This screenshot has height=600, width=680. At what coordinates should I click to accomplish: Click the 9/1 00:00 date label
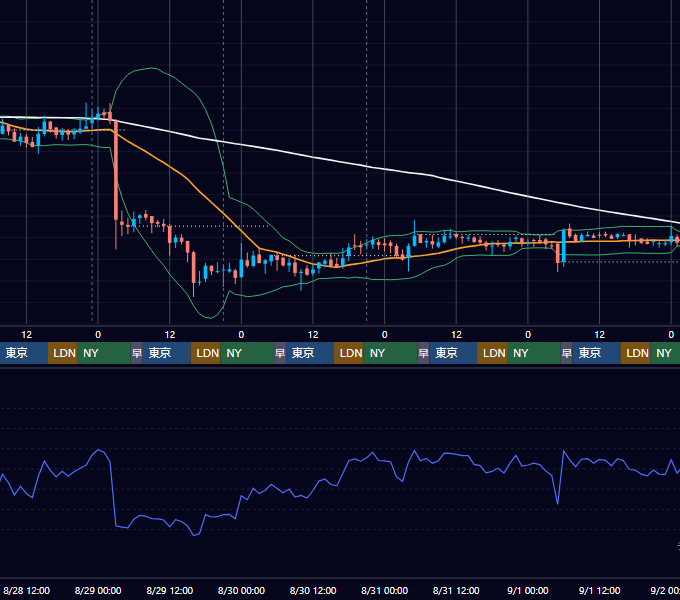click(528, 590)
